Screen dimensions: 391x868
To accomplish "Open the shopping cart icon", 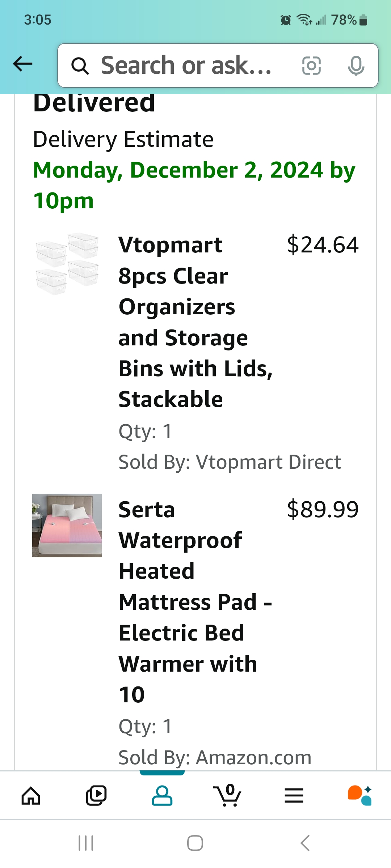I will tap(227, 795).
